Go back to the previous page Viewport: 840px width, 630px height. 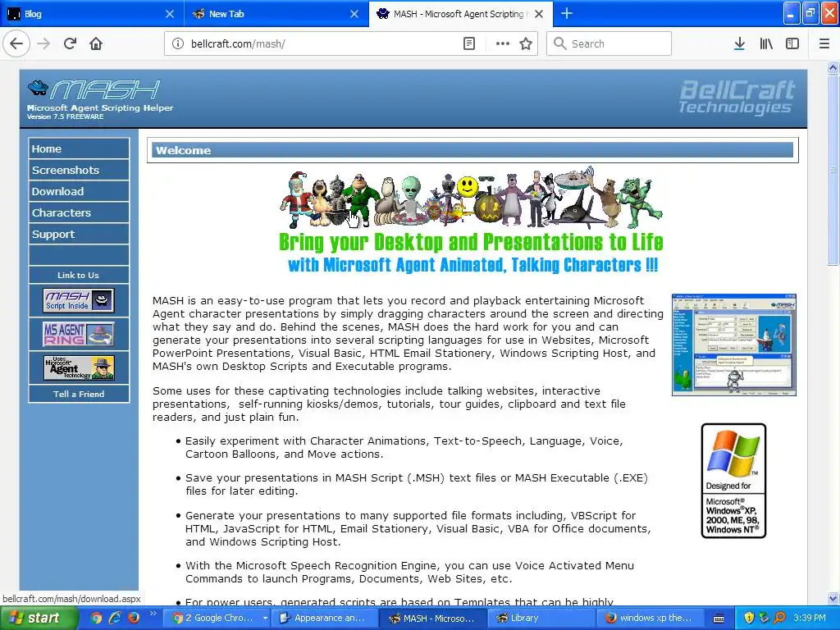click(16, 44)
